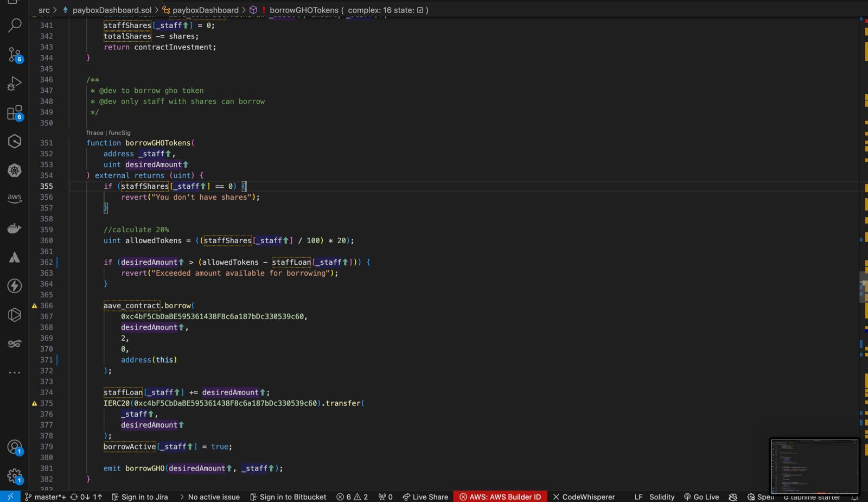Open the Manage gear icon

[x=15, y=476]
